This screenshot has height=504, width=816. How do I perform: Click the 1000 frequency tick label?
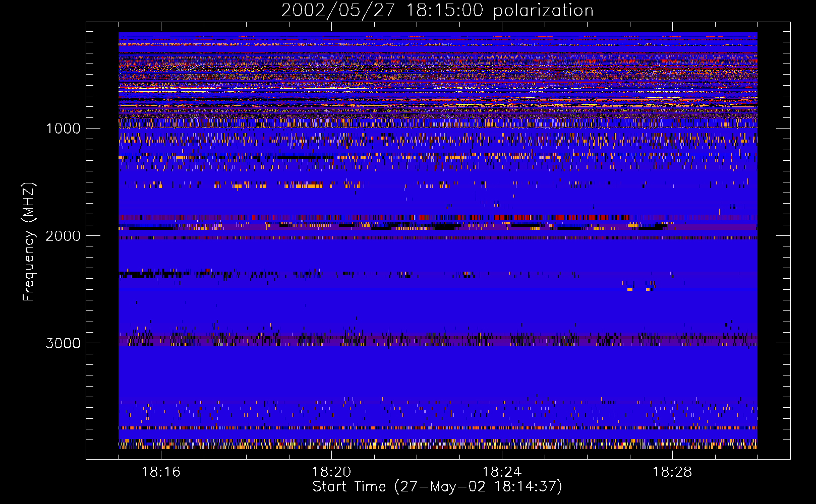tap(64, 129)
